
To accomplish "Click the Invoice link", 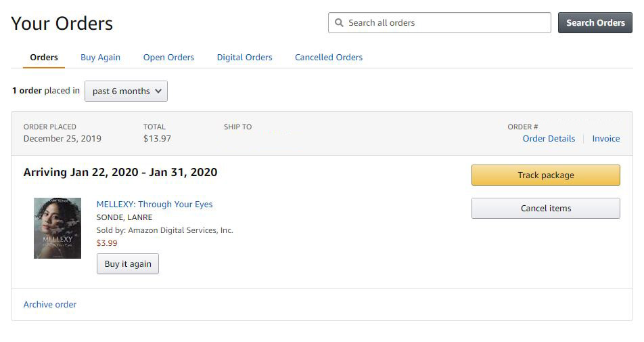I will pyautogui.click(x=606, y=139).
